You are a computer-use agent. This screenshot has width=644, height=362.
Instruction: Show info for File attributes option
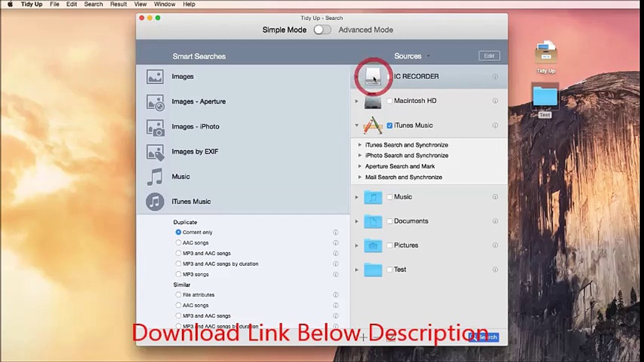335,295
